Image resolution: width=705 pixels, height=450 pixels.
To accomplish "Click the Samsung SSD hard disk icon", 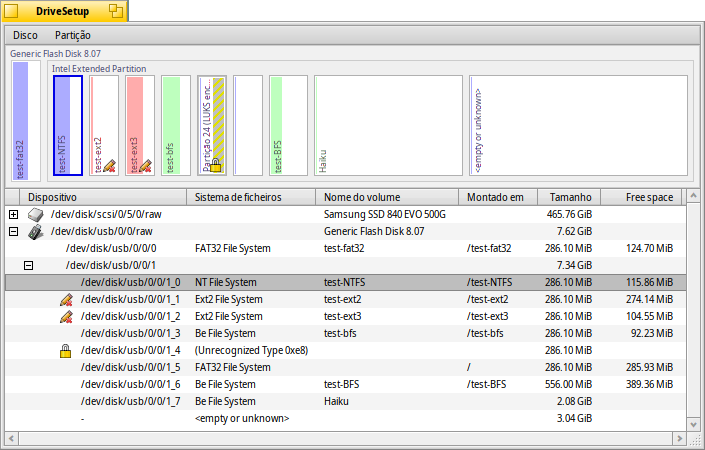I will tap(36, 215).
